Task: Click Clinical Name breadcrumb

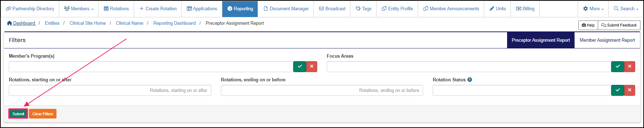Action: coord(130,23)
